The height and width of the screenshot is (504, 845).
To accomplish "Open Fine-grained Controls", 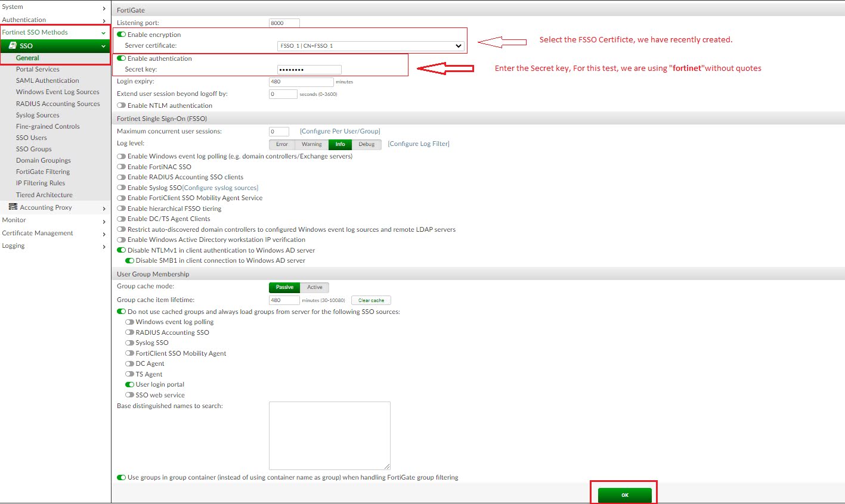I will 48,126.
